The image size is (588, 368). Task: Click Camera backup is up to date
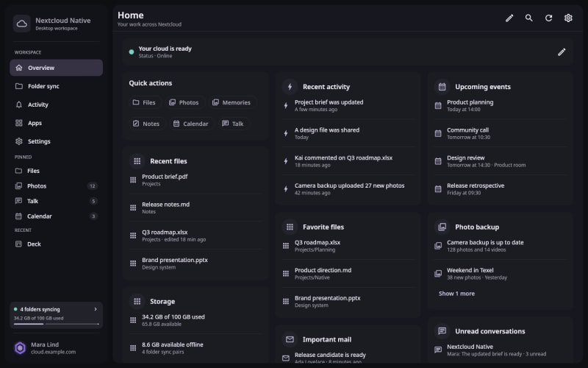click(x=501, y=246)
